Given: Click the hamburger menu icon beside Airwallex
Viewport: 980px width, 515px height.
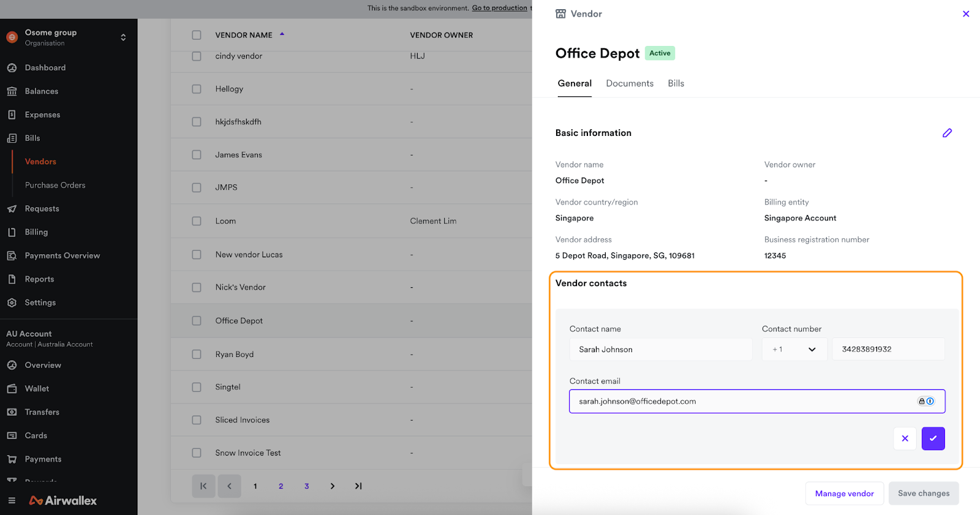Looking at the screenshot, I should [x=12, y=500].
